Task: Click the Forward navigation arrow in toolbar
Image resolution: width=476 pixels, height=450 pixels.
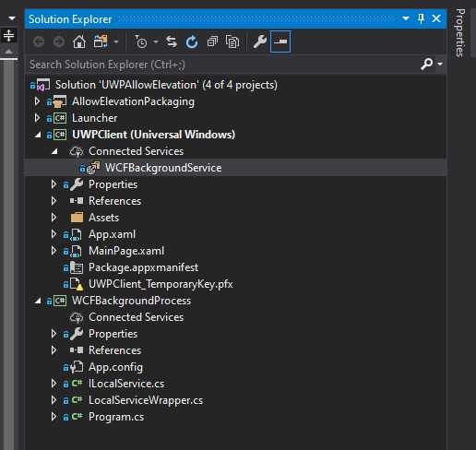Action: pyautogui.click(x=58, y=41)
